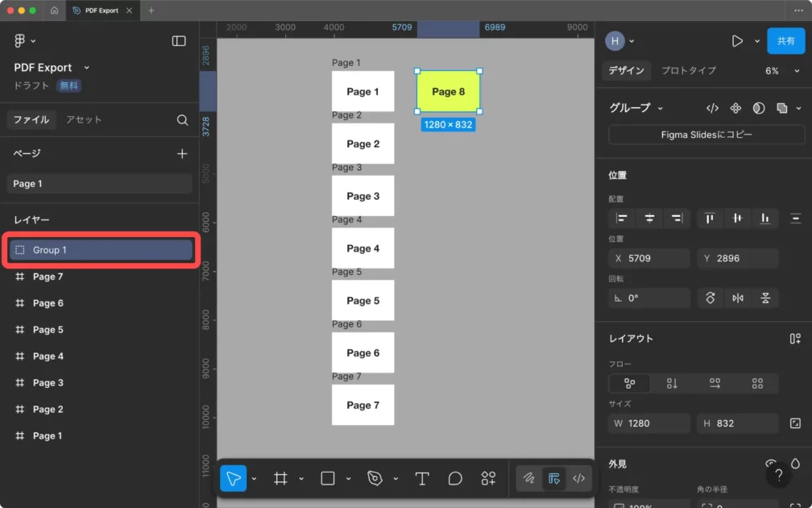Click Figma Slidesにコピー button
Screen dimensions: 812x508
[x=706, y=135]
